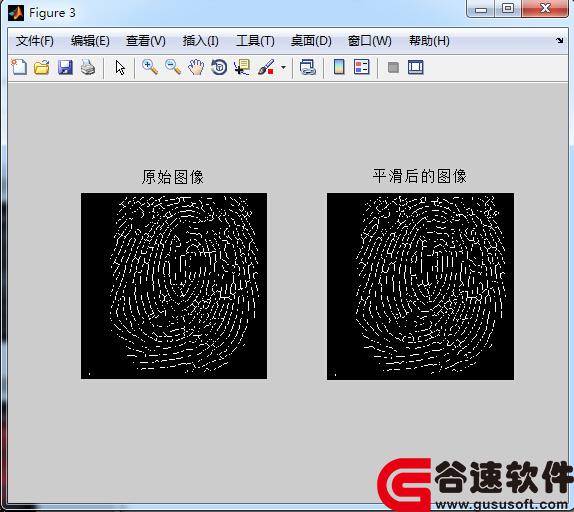Viewport: 574px width, 512px height.
Task: Expand the 帮助(H) menu
Action: pos(429,41)
